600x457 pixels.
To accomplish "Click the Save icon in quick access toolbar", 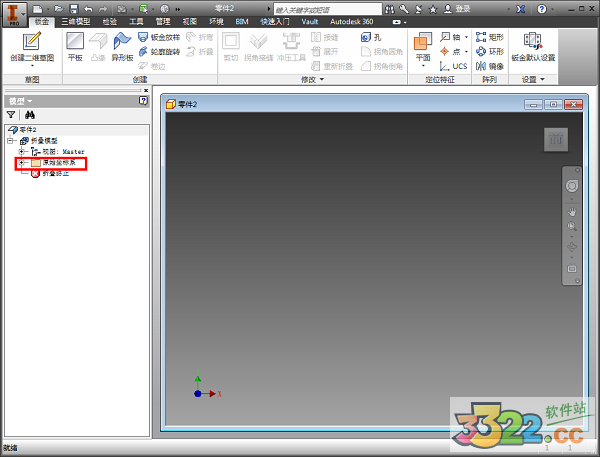I will pyautogui.click(x=74, y=9).
